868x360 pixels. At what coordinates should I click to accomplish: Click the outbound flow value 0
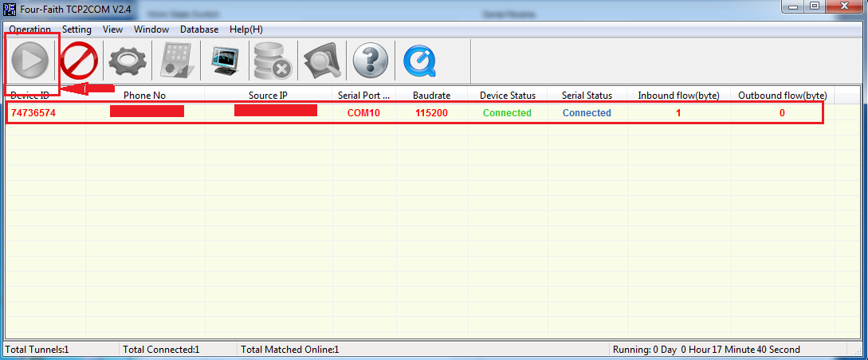[782, 113]
